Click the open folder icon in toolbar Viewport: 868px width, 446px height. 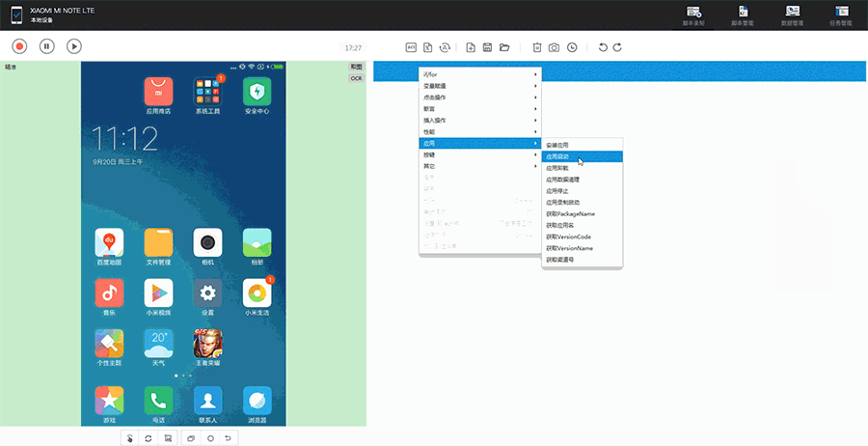[504, 47]
